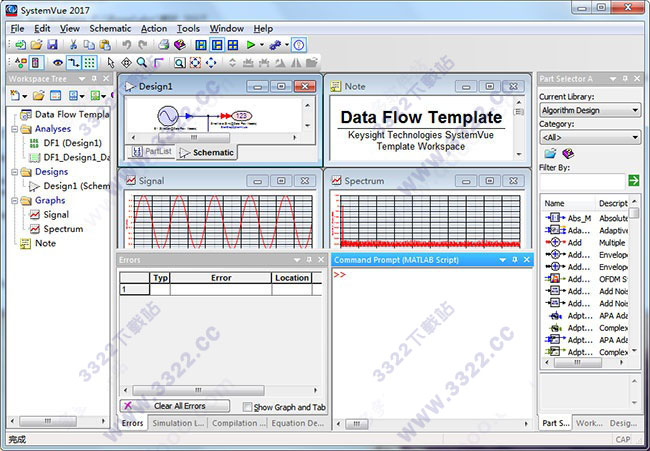Select the Zoom magnifier tool
650x451 pixels.
point(142,62)
